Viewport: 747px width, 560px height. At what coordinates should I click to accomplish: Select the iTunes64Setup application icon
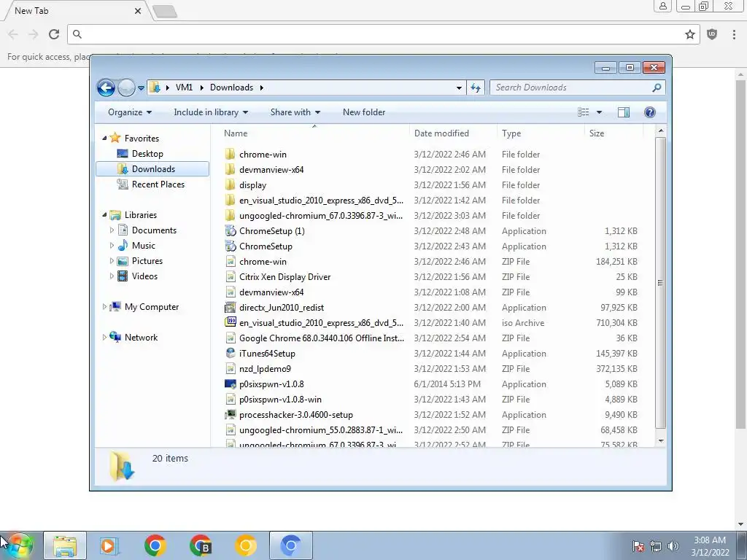(230, 354)
